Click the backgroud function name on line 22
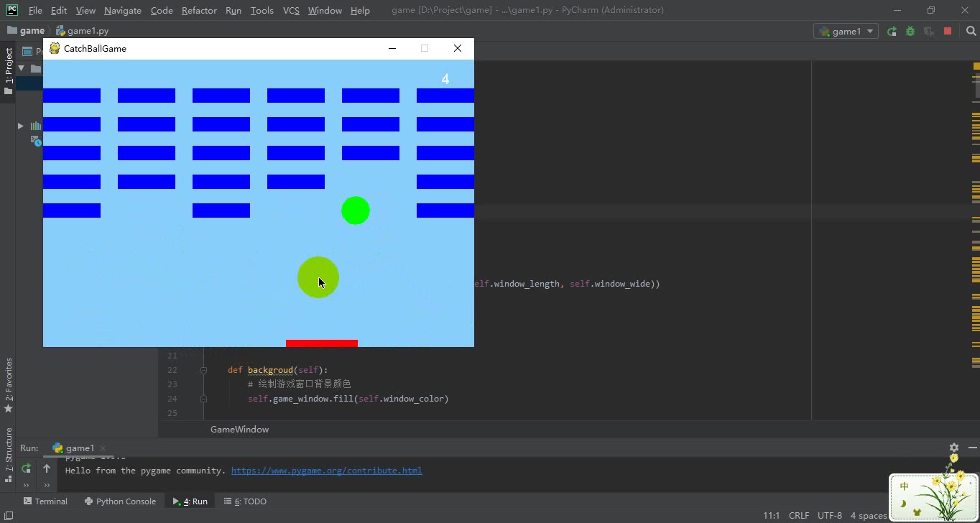The height and width of the screenshot is (523, 980). 270,370
